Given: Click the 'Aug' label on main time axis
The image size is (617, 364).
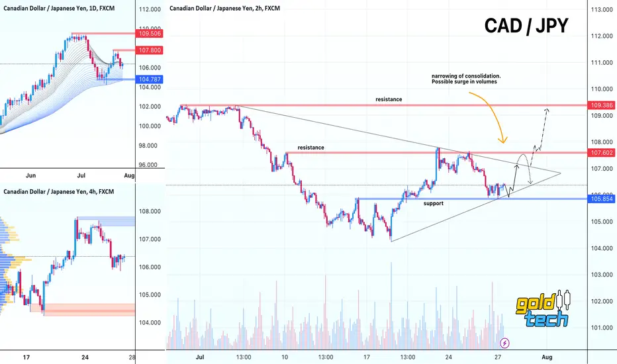Looking at the screenshot, I should tap(547, 357).
